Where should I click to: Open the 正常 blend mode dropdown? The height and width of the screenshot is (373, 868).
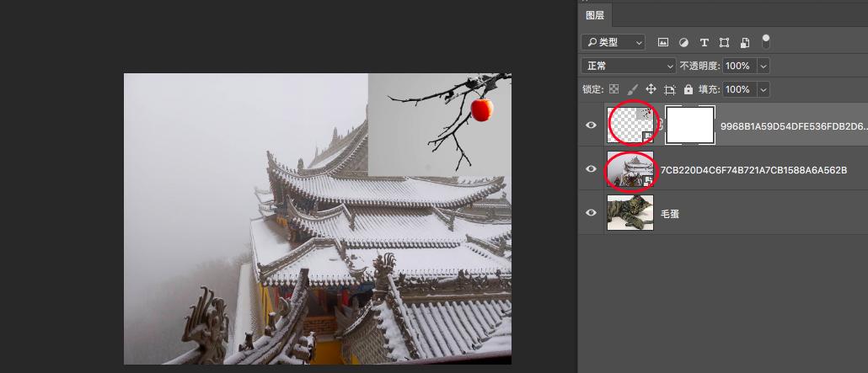point(629,66)
